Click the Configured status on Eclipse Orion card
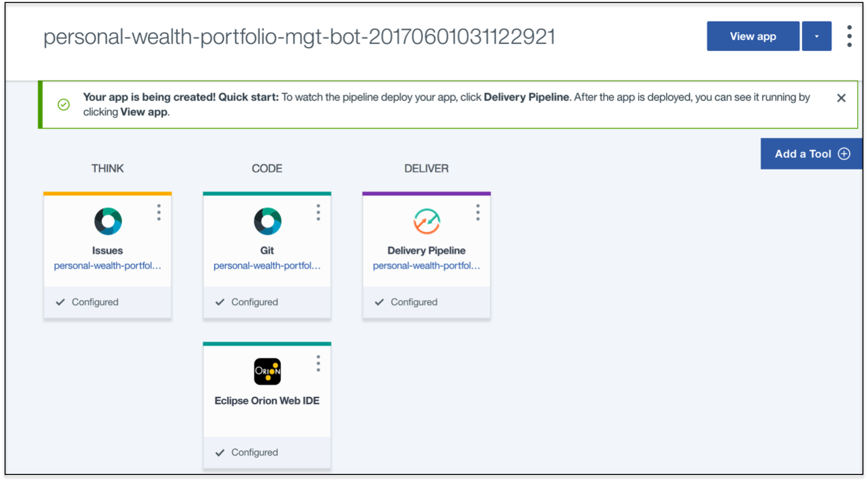 coord(247,452)
